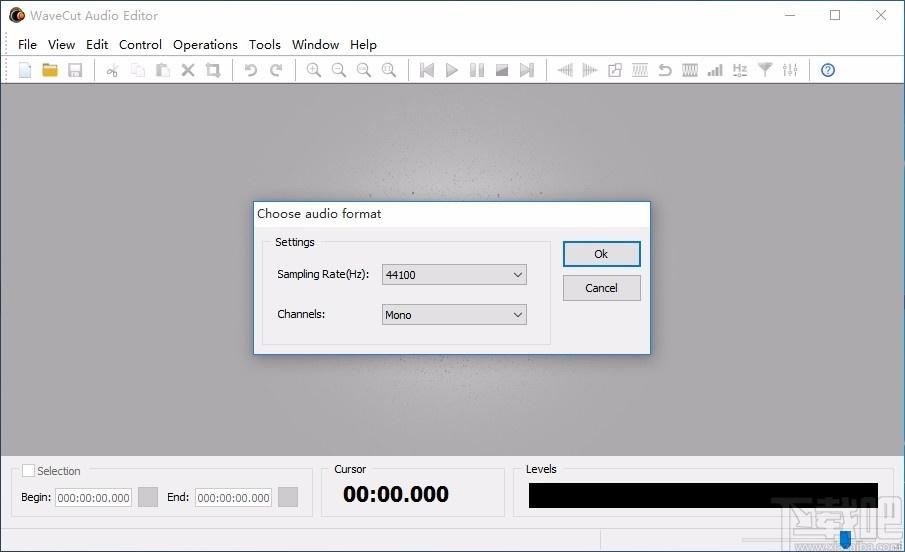This screenshot has width=905, height=552.
Task: Click the Ok button in dialog
Action: point(601,254)
